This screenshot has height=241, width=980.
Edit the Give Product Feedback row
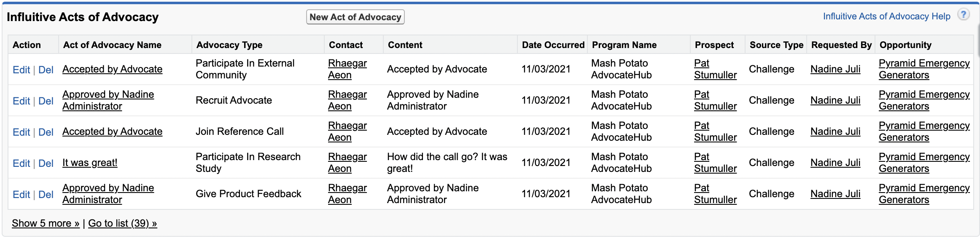click(x=21, y=194)
